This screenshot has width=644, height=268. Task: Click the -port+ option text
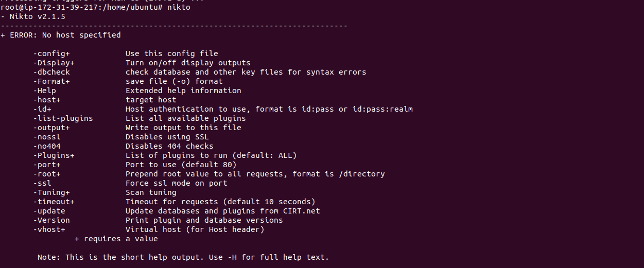click(47, 165)
